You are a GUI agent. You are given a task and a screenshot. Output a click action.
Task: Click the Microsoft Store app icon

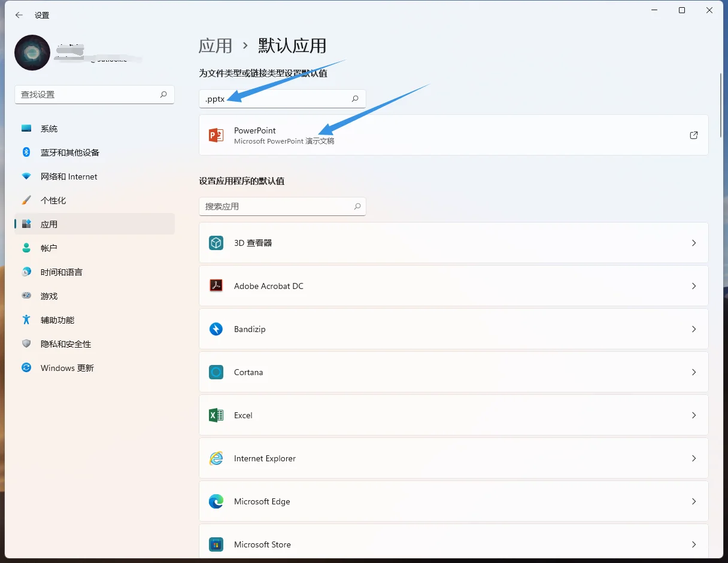pyautogui.click(x=216, y=544)
